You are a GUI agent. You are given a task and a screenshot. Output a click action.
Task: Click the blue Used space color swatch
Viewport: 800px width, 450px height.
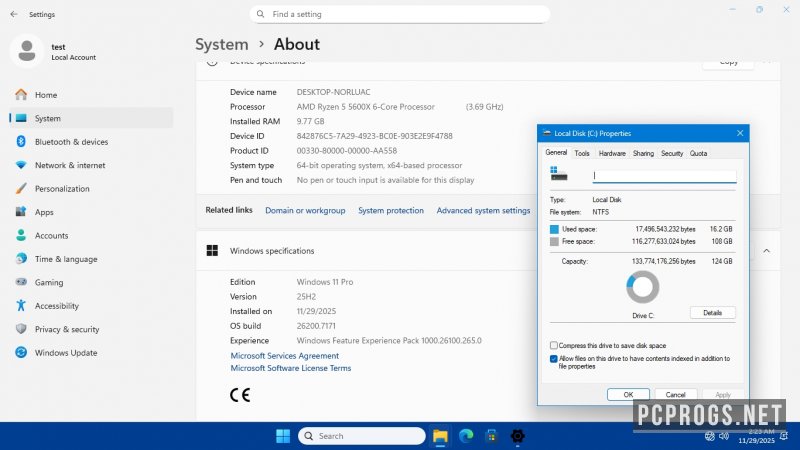point(554,229)
